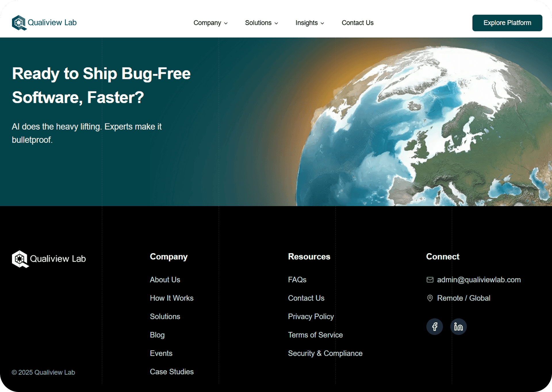The image size is (552, 392).
Task: Open the Security & Compliance link
Action: click(x=325, y=353)
